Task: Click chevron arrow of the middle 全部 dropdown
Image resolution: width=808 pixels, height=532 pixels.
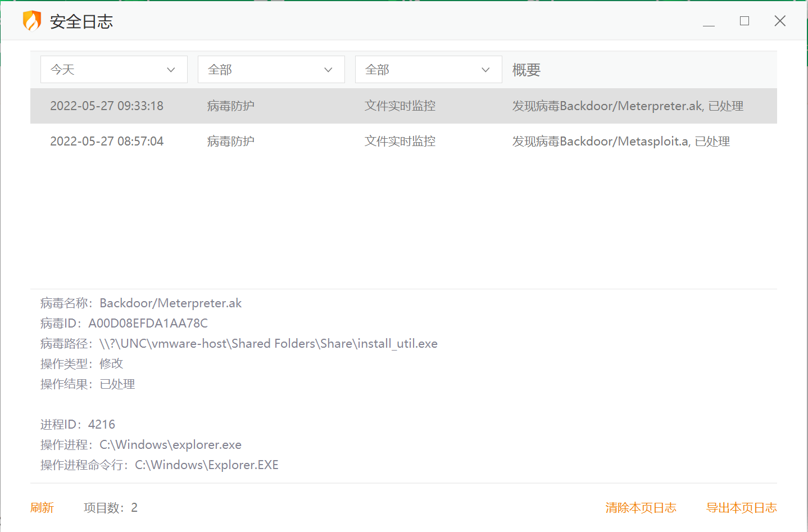Action: tap(328, 70)
